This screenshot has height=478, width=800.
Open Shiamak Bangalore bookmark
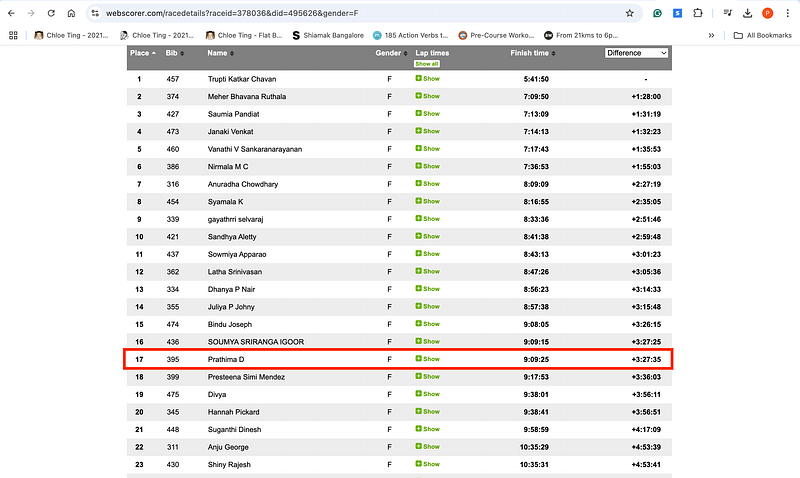(328, 35)
